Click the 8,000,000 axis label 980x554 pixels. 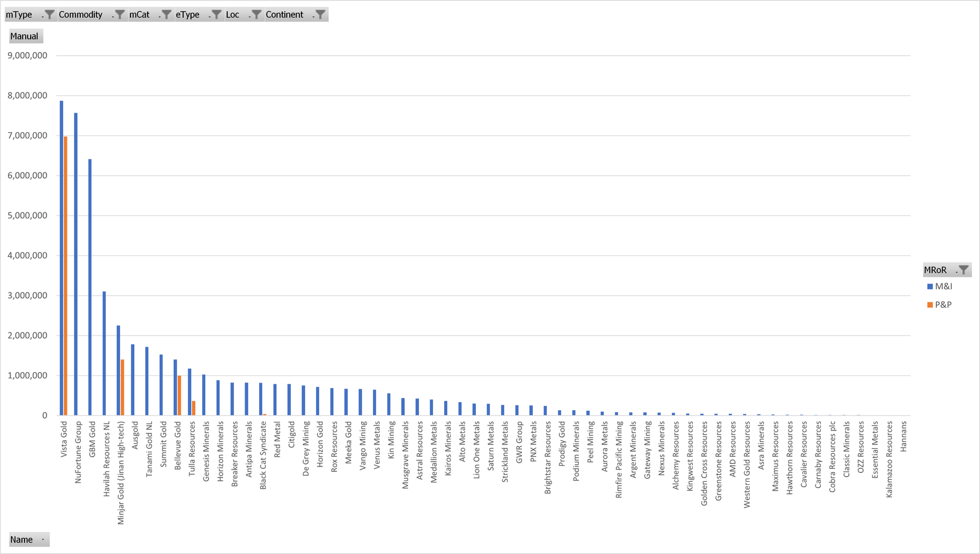[28, 95]
